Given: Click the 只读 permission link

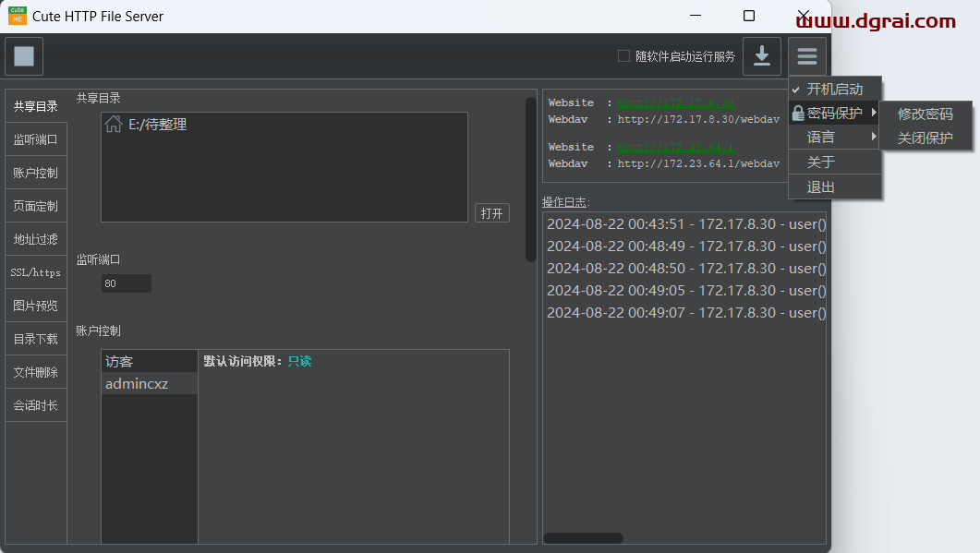Looking at the screenshot, I should [299, 361].
